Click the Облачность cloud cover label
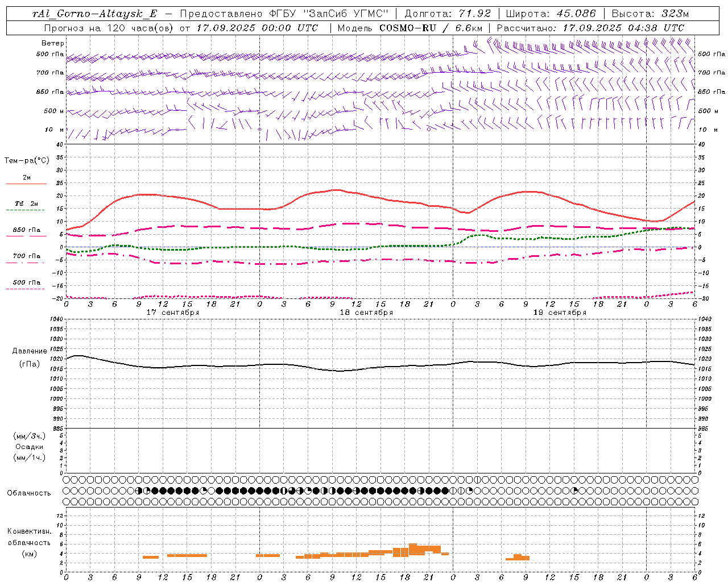The height and width of the screenshot is (582, 728). [x=29, y=493]
